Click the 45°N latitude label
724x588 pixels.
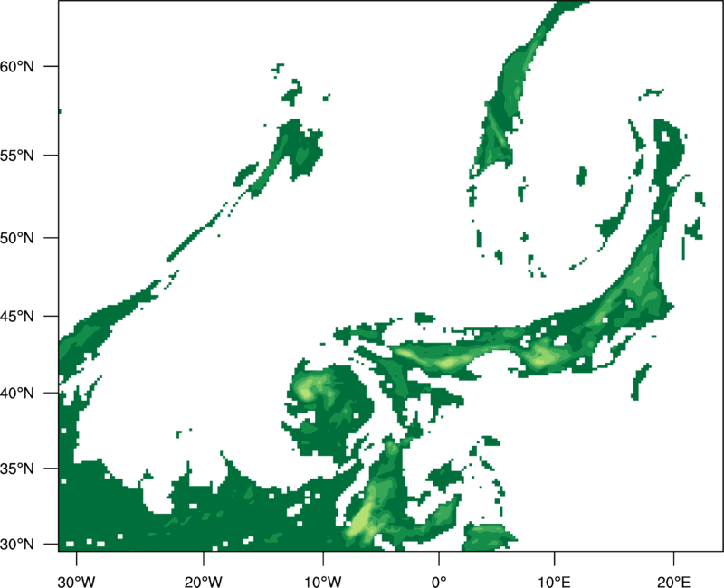tap(16, 316)
